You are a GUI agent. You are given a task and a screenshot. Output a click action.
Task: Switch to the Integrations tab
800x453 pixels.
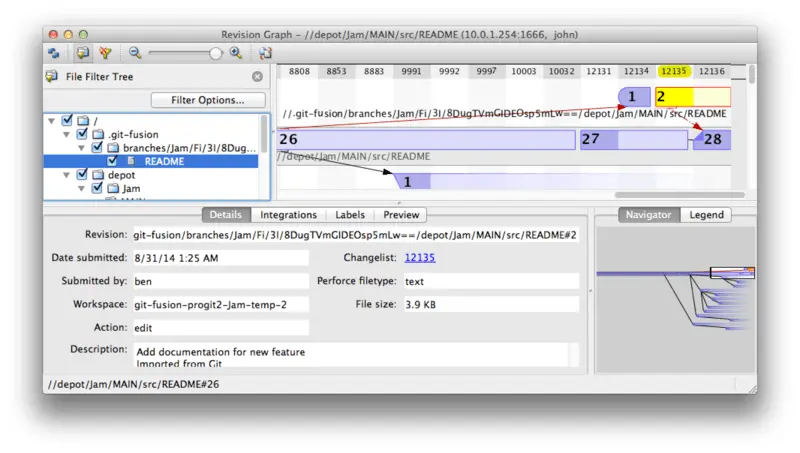pos(288,215)
